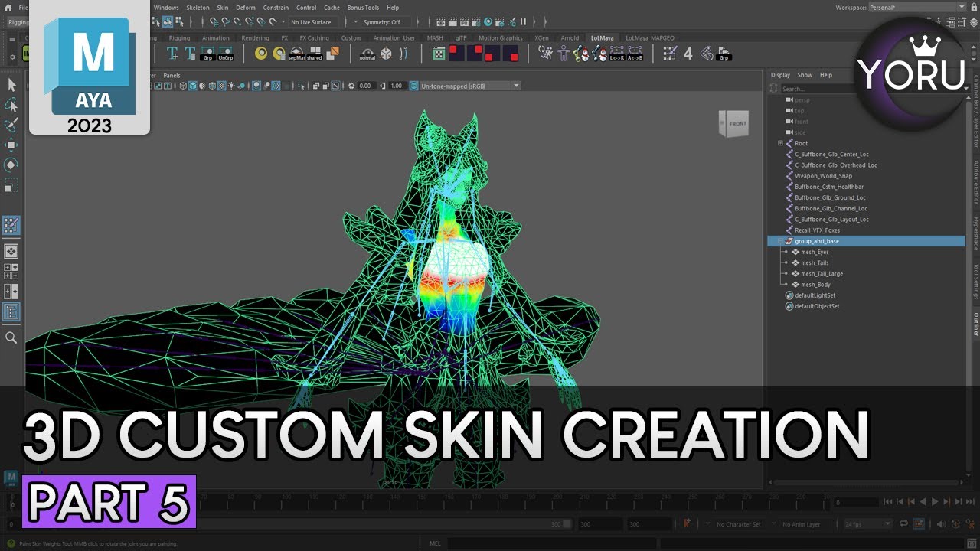The width and height of the screenshot is (980, 551).
Task: Open the Bonus Tools menu
Action: [363, 8]
